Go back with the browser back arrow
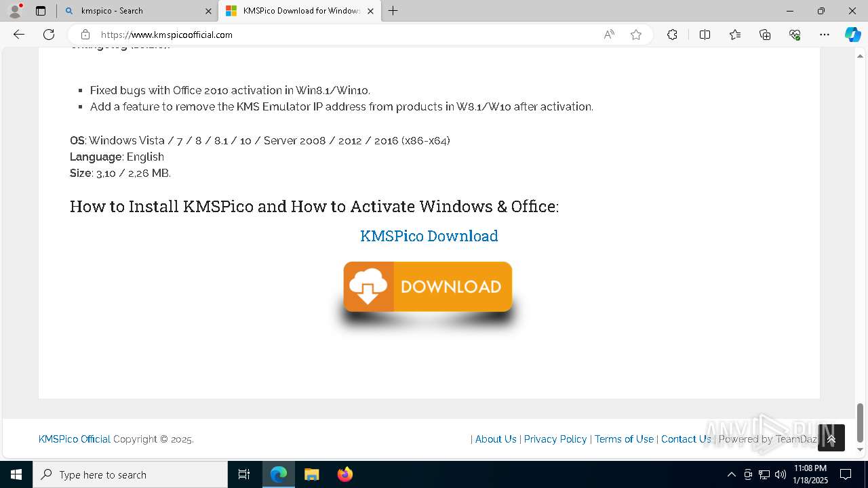This screenshot has width=868, height=488. 19,35
